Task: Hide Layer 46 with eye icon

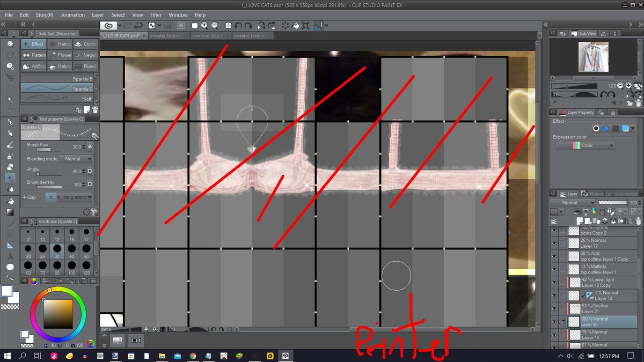Action: click(x=554, y=322)
